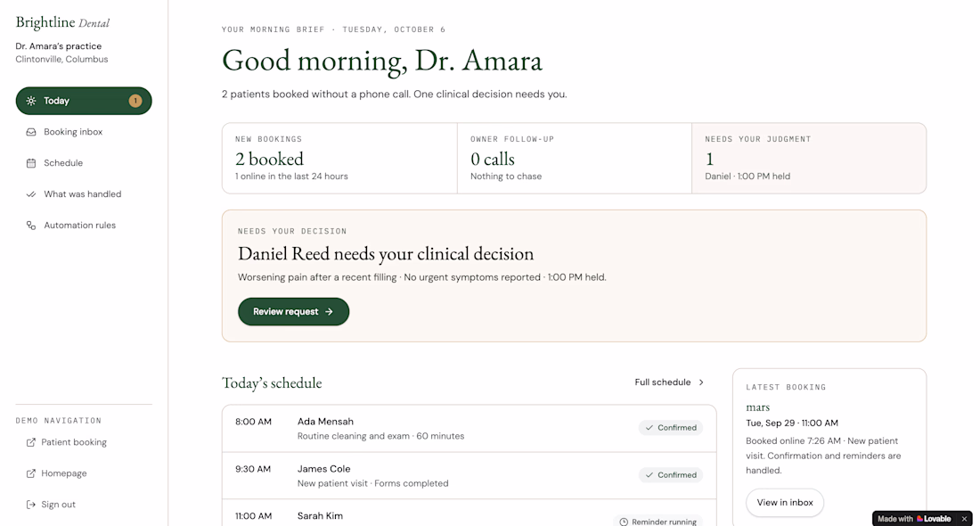Open the Needs Your Judgment card
This screenshot has height=526, width=980.
tap(809, 158)
